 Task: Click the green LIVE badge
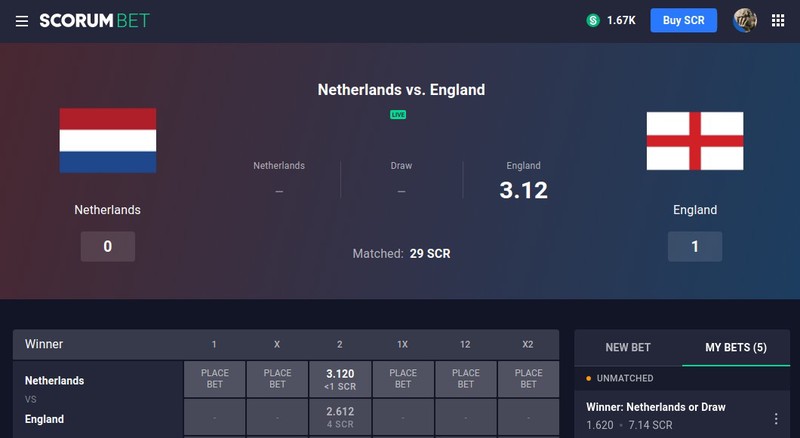[x=398, y=115]
